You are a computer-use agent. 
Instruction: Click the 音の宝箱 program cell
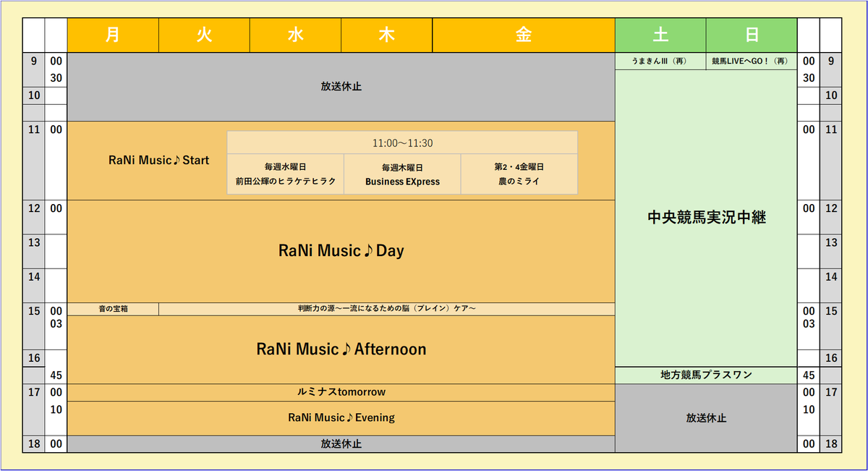[113, 309]
